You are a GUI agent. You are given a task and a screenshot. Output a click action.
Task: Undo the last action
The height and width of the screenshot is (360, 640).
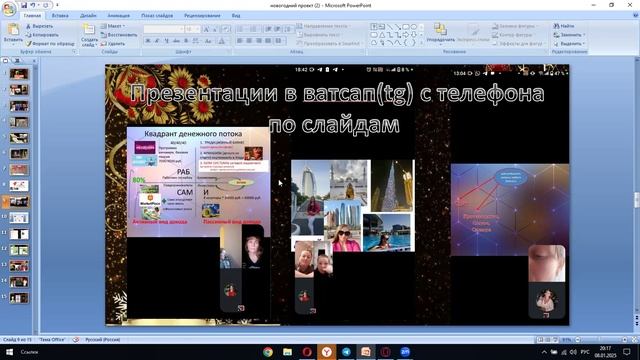coord(33,5)
